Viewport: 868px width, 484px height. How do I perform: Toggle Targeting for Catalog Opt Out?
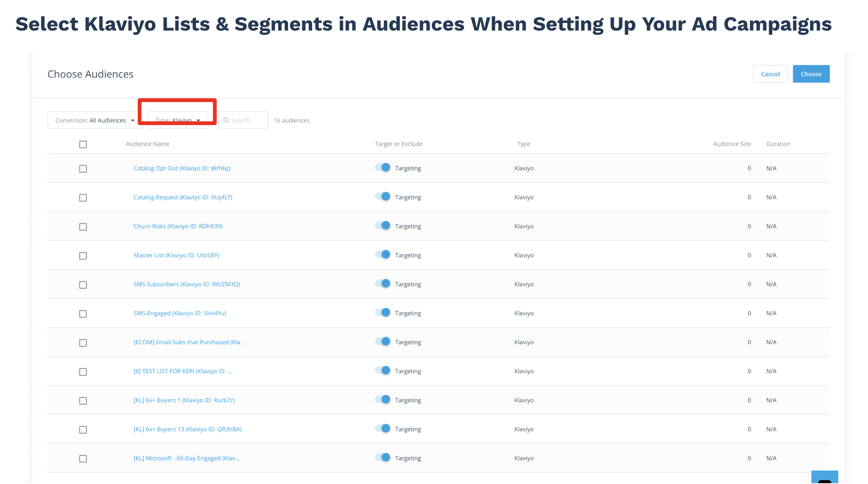383,167
